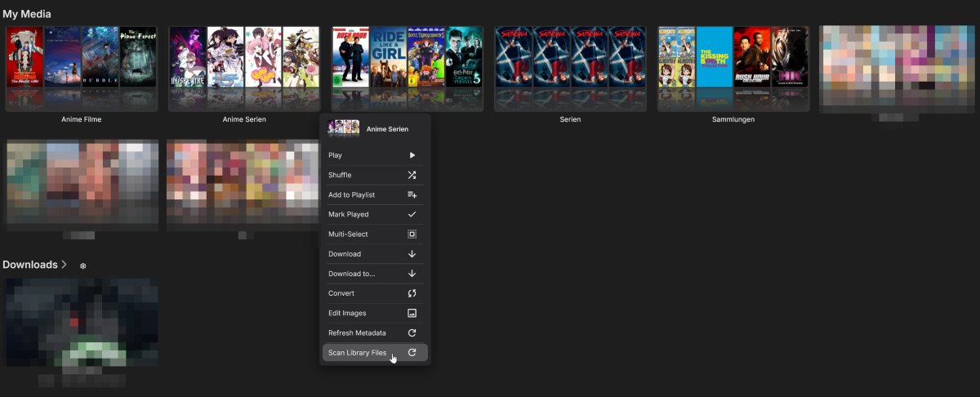Open the library card showing Rush Hour poster
This screenshot has height=397, width=980.
(x=407, y=69)
